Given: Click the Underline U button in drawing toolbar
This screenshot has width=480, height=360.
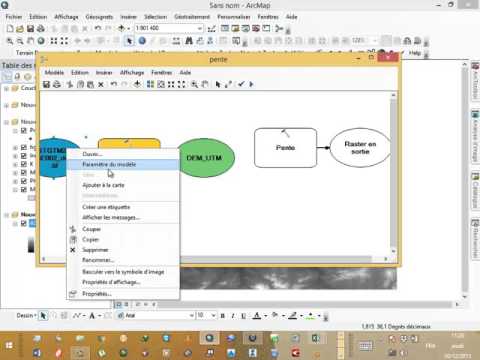Looking at the screenshot, I should (244, 316).
